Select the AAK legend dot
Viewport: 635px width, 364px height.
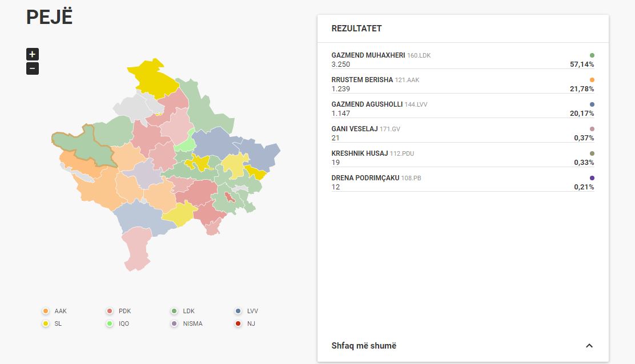[45, 311]
